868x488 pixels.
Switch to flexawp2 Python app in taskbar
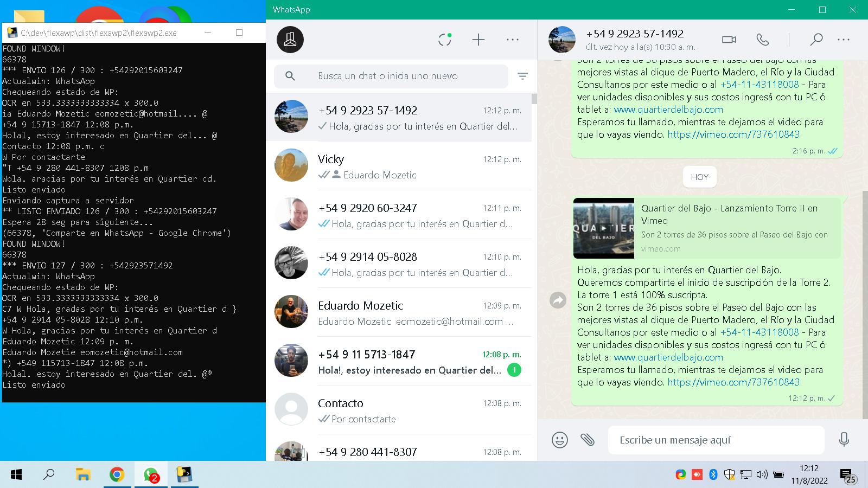coord(184,475)
